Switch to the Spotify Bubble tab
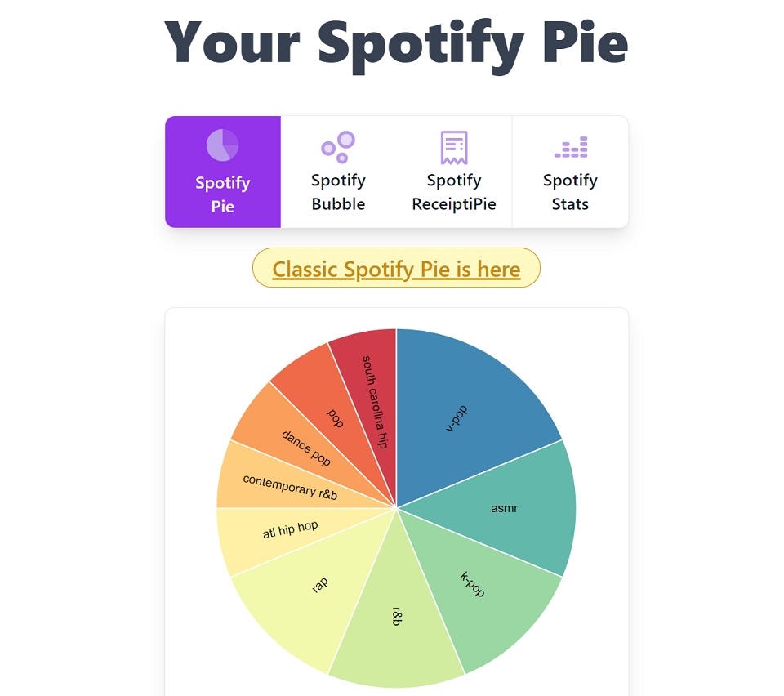Image resolution: width=784 pixels, height=696 pixels. [x=338, y=172]
